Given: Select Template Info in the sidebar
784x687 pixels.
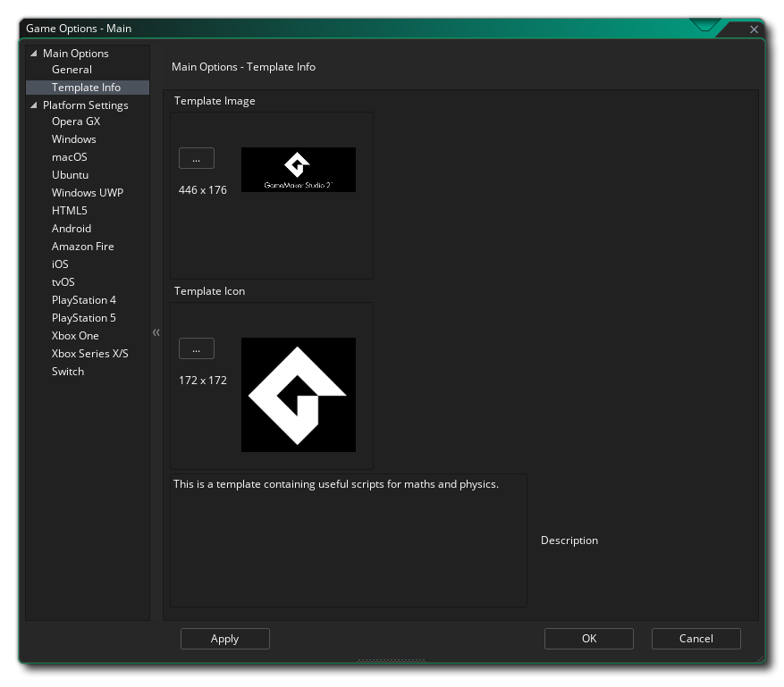Looking at the screenshot, I should point(88,88).
